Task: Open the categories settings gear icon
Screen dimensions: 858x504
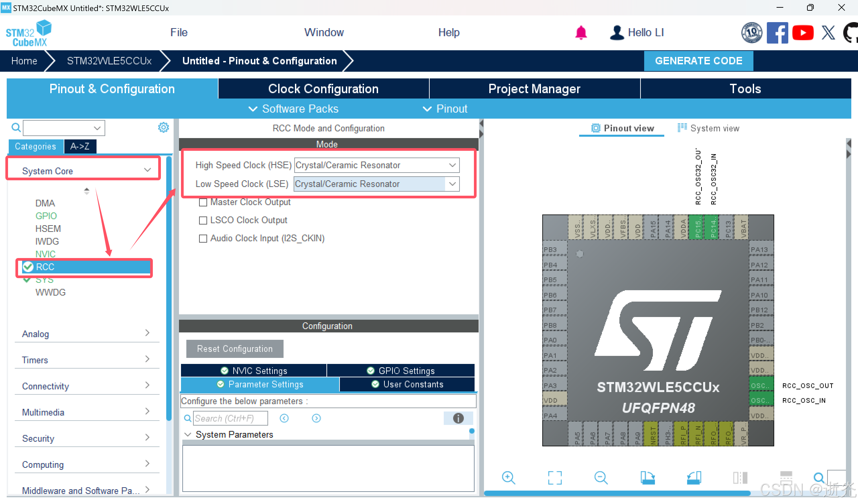Action: (x=163, y=127)
